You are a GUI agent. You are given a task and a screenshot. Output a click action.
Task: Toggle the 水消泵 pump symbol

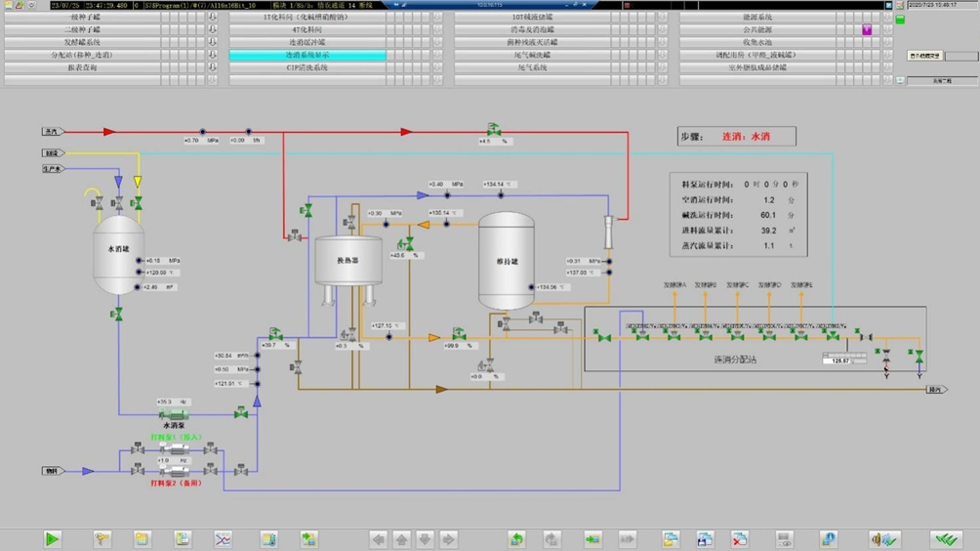coord(174,414)
